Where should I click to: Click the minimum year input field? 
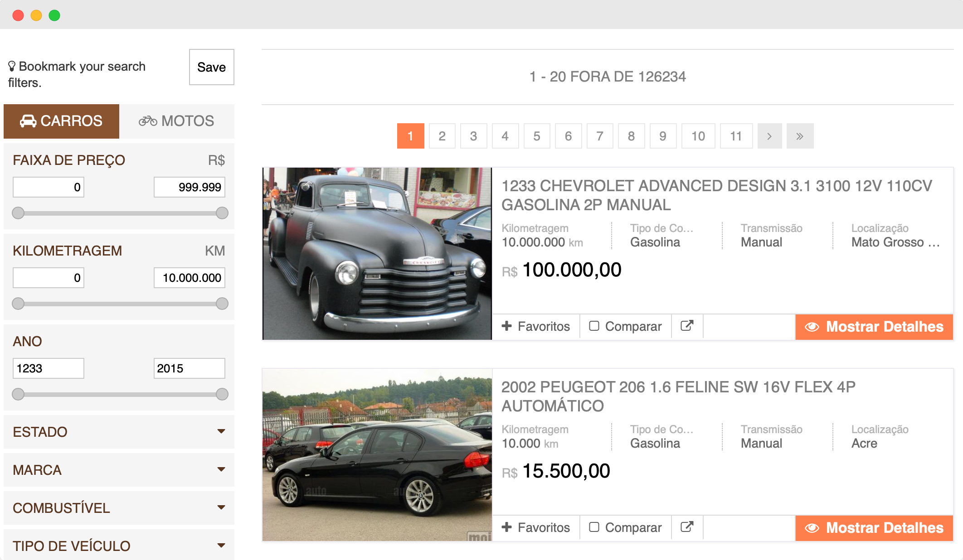point(48,368)
